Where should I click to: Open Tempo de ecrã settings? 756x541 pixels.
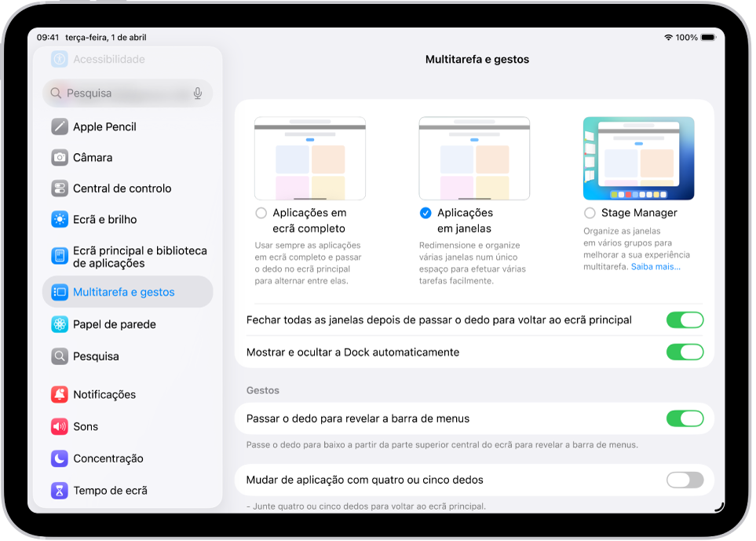60,490
